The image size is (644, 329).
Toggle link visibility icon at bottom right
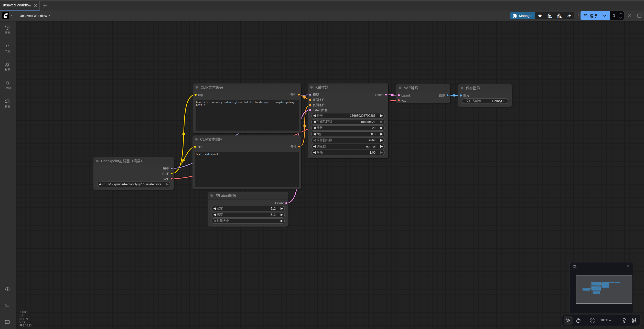(634, 320)
